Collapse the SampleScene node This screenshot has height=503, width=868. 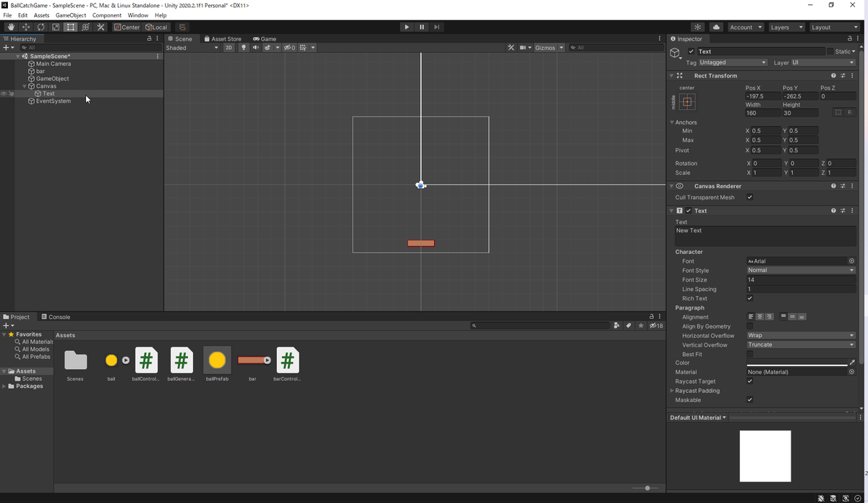pyautogui.click(x=18, y=56)
